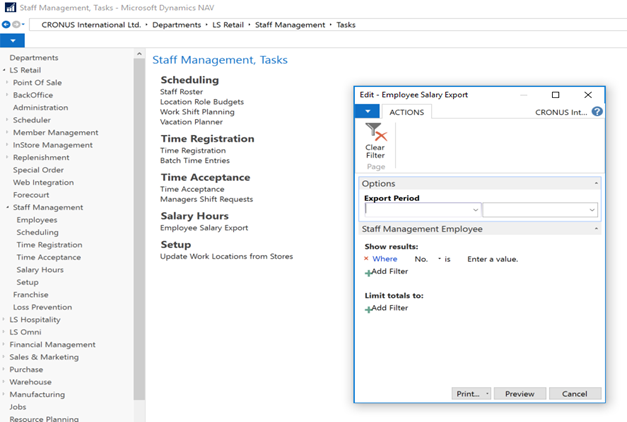Viewport: 627px width, 422px height.
Task: Open the first Export Period dropdown
Action: [474, 211]
